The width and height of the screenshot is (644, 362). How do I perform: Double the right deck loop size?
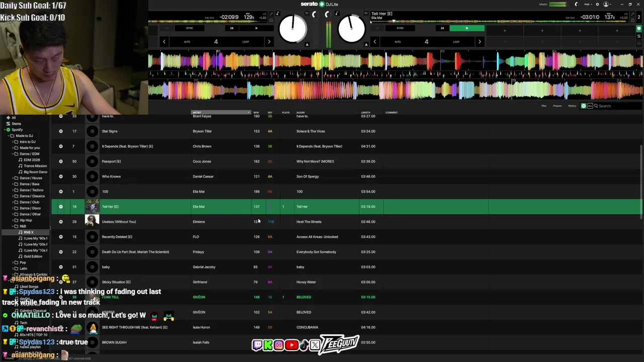point(479,42)
